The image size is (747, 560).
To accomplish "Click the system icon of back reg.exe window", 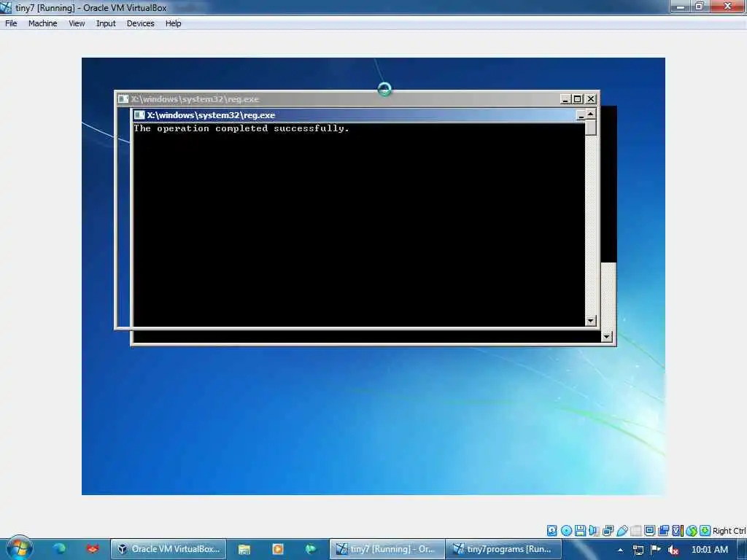I will pyautogui.click(x=123, y=99).
